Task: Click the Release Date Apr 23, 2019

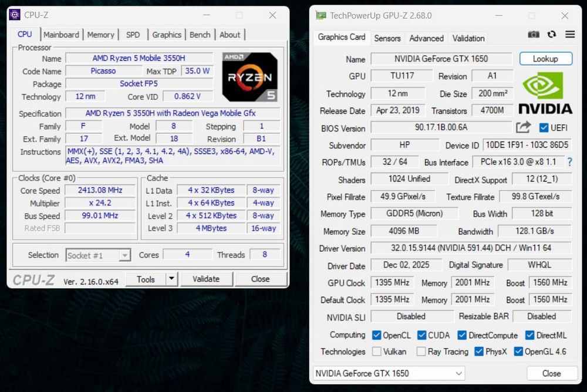Action: 398,110
